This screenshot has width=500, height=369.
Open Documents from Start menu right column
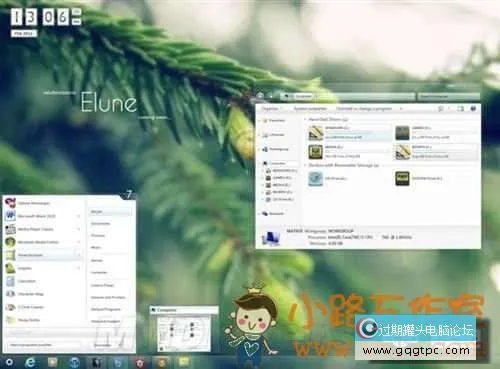pos(100,224)
